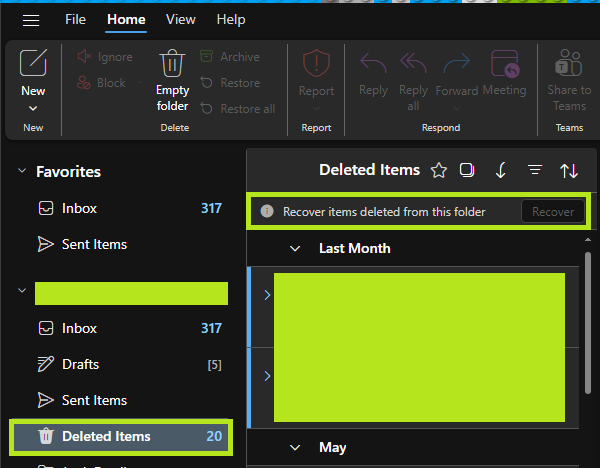Click the Ignore conversation icon

click(84, 57)
